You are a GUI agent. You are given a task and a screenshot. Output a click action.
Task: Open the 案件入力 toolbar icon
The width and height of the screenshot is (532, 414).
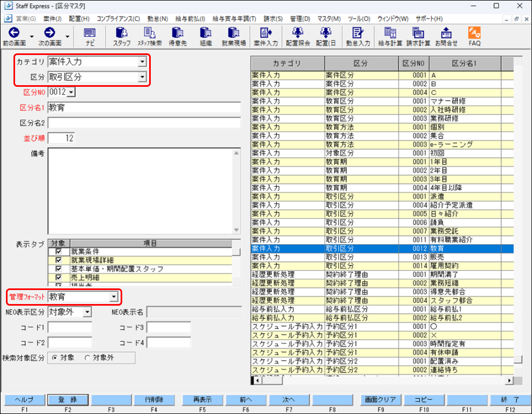click(265, 36)
